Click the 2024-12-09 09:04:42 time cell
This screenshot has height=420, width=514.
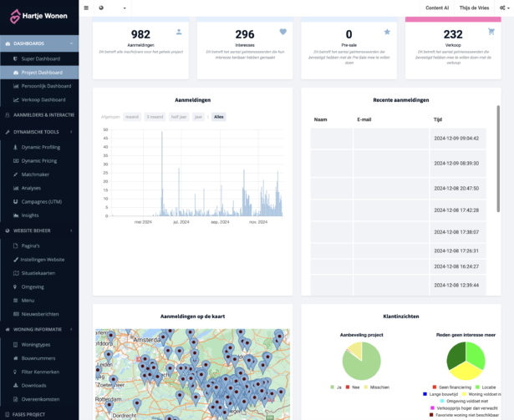(458, 139)
